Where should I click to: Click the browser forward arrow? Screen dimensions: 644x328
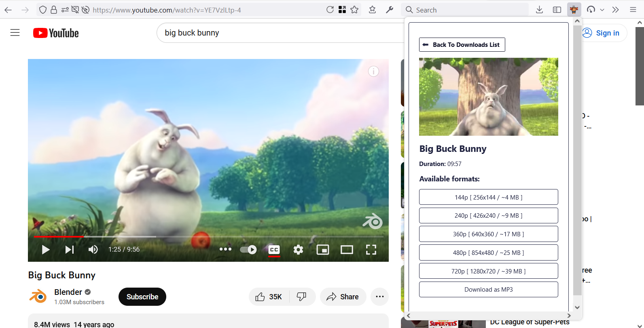(25, 10)
